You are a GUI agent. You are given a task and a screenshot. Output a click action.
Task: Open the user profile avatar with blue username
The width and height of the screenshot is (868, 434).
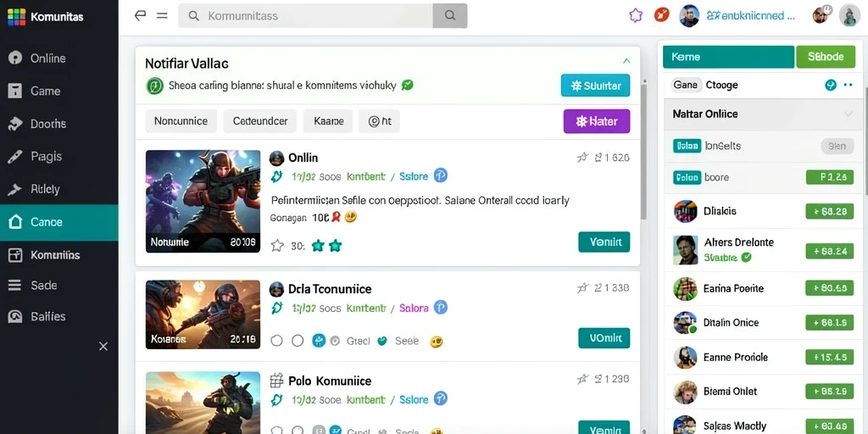(x=689, y=15)
